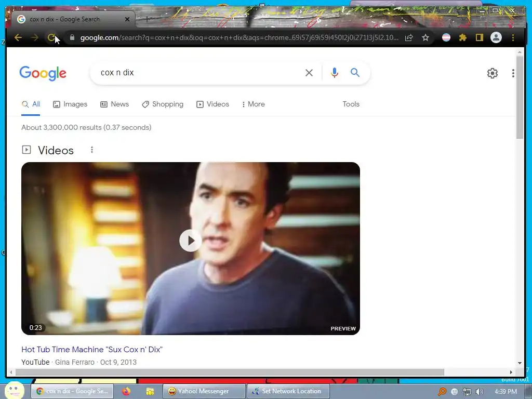Screen dimensions: 532x399
Task: Open the folder icon on the taskbar
Action: point(150,392)
